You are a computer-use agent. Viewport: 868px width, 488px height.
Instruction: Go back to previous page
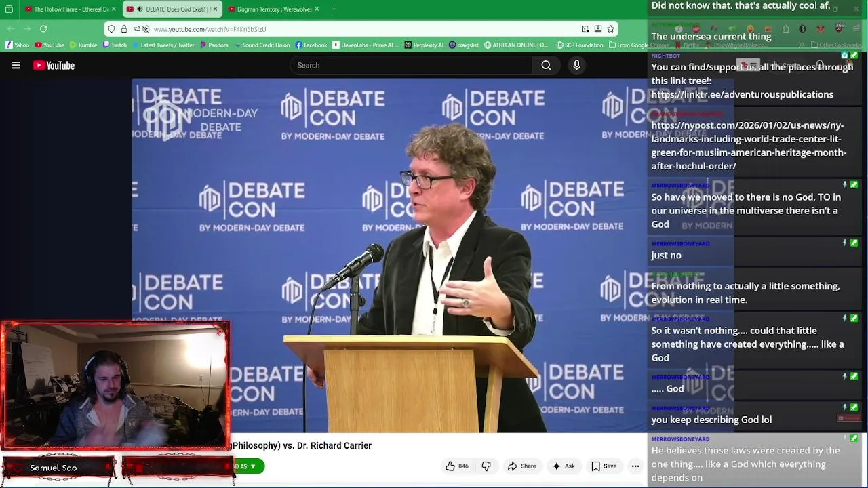coord(11,29)
